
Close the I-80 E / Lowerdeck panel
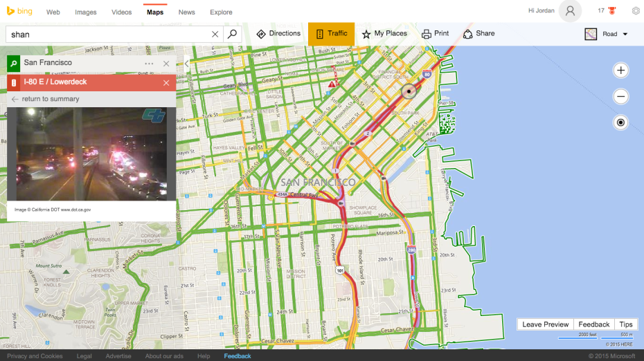coord(166,83)
